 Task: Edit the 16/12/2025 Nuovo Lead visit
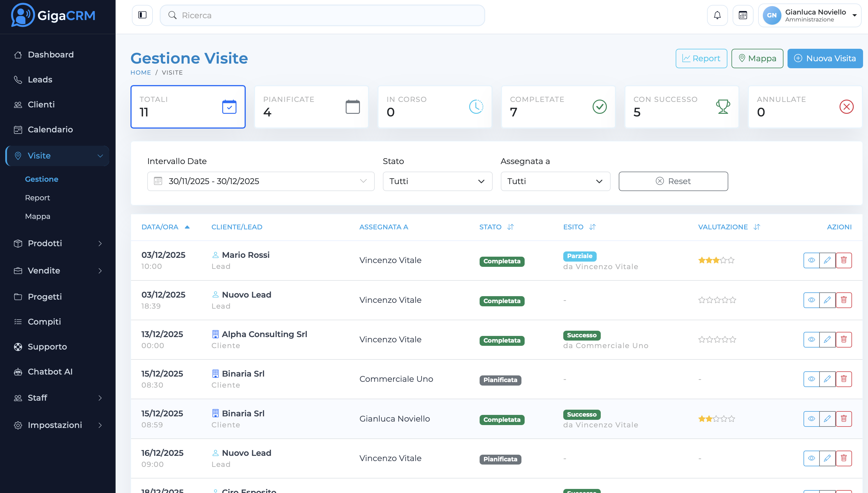[x=827, y=458]
